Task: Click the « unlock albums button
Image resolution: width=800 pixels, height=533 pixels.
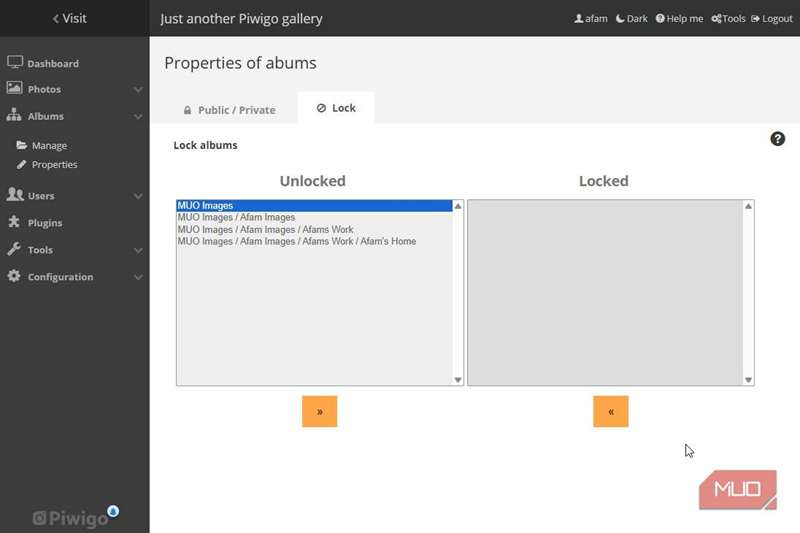Action: (610, 411)
